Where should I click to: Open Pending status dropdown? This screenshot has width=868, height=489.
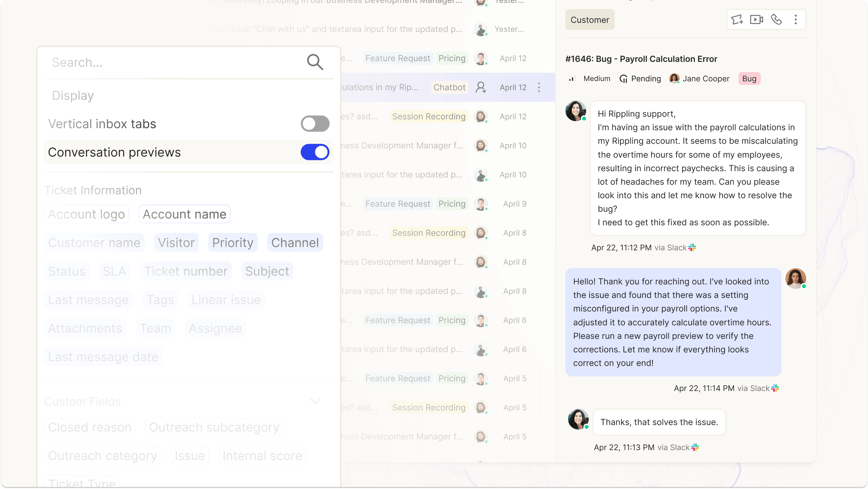pyautogui.click(x=640, y=78)
